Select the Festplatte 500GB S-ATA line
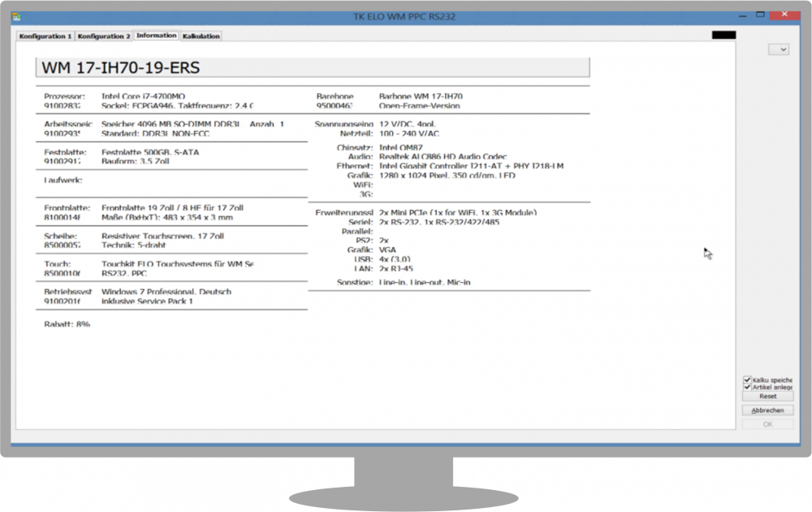The width and height of the screenshot is (812, 512). [150, 152]
